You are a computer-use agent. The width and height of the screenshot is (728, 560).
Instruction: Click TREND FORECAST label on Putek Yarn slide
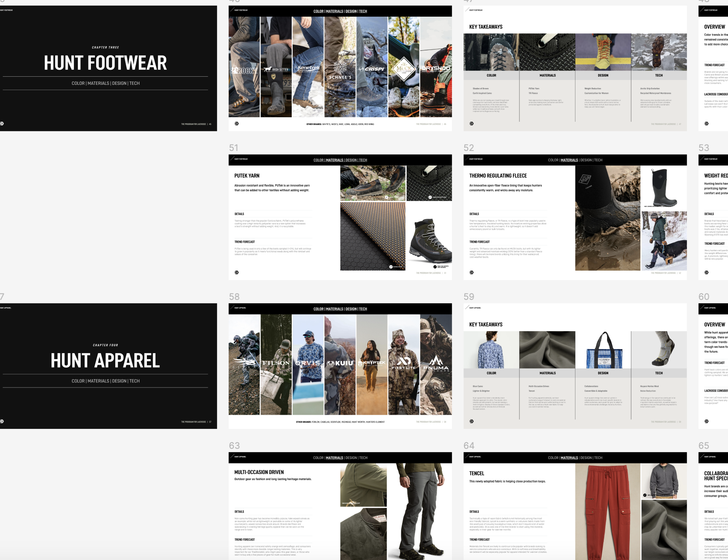(x=245, y=242)
